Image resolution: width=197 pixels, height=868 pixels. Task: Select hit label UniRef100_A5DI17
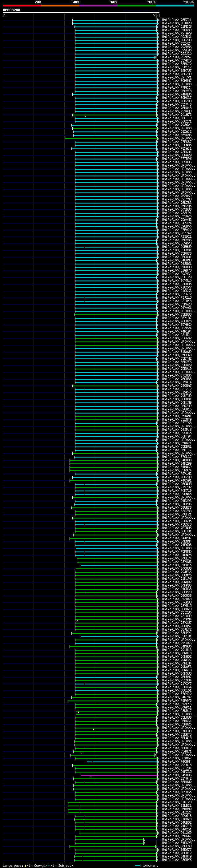(x=177, y=450)
